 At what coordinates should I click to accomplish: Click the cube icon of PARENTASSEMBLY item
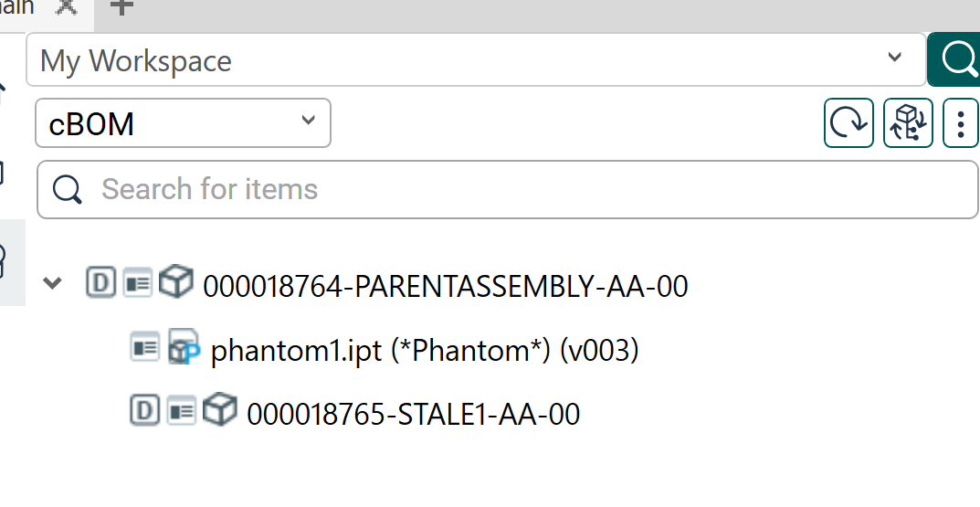175,283
